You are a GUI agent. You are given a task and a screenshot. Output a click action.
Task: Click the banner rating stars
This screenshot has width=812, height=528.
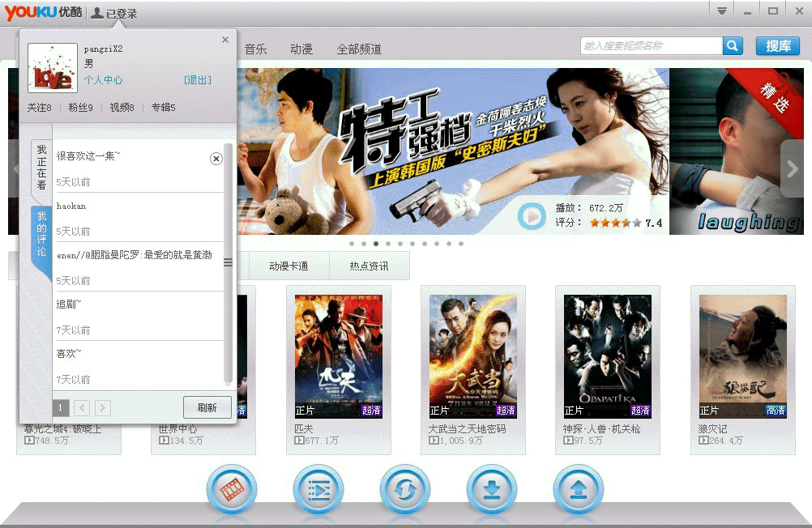click(x=615, y=223)
